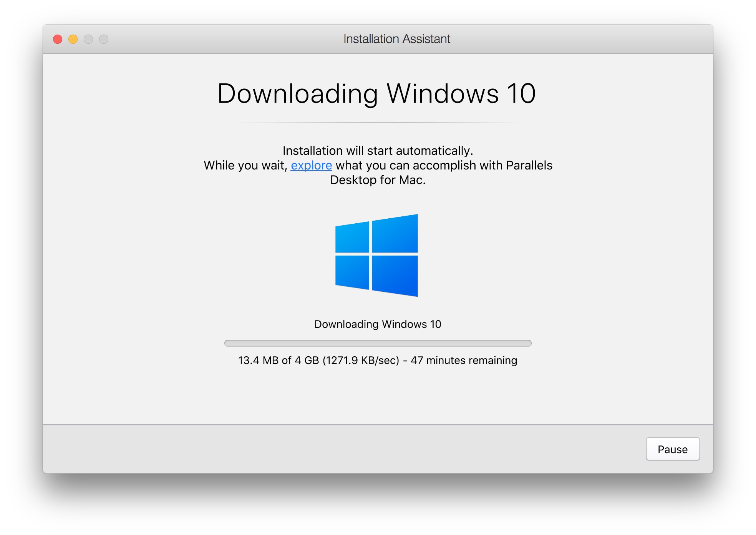The height and width of the screenshot is (535, 756).
Task: Minimize window using the yellow button
Action: 73,39
